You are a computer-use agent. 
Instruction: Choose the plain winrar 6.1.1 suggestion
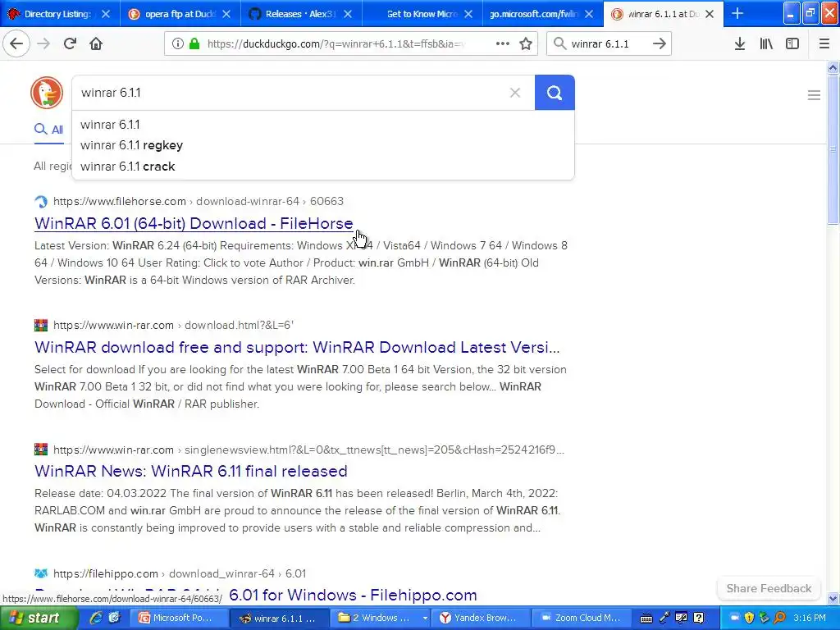(x=110, y=125)
